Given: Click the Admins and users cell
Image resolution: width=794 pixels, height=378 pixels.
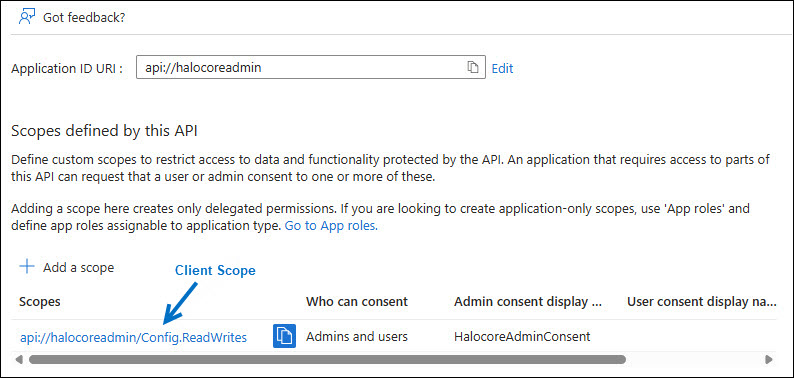Looking at the screenshot, I should click(x=356, y=336).
